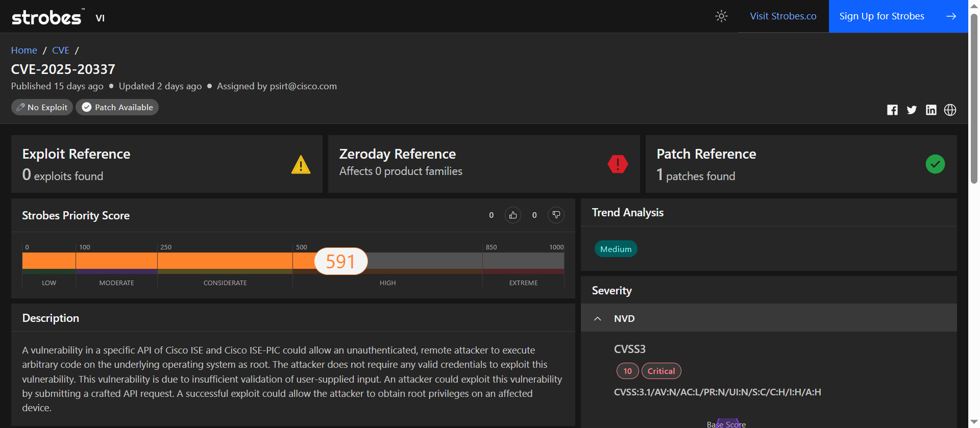Downvote the Strobes Priority Score
This screenshot has height=428, width=980.
pos(556,215)
